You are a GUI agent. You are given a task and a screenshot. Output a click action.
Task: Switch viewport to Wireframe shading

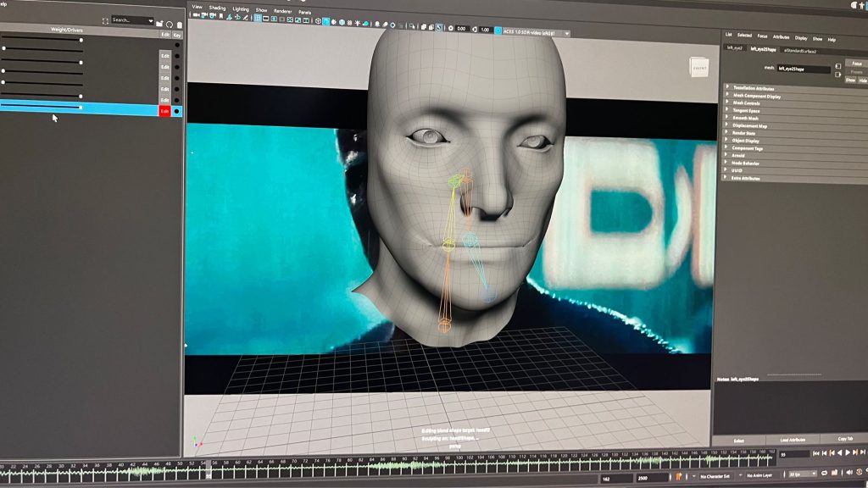pos(318,21)
